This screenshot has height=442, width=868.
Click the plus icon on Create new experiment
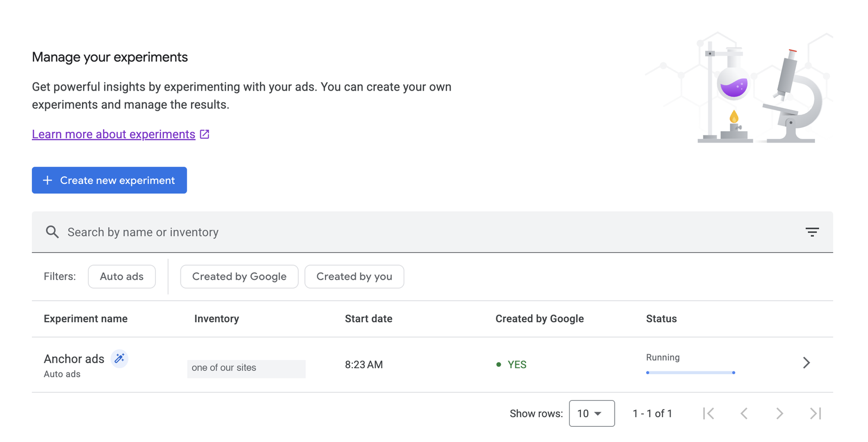coord(48,180)
